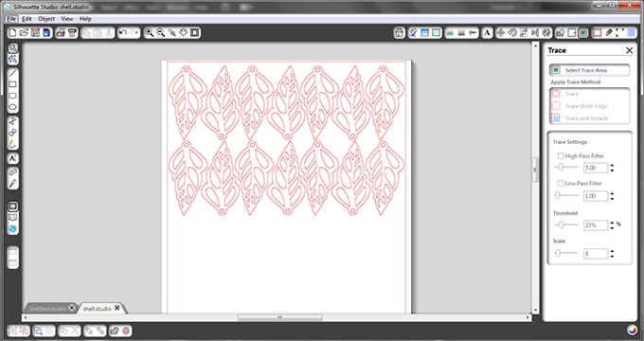Select the Pan hand tool in toolbar
The image size is (644, 341).
pos(183,32)
